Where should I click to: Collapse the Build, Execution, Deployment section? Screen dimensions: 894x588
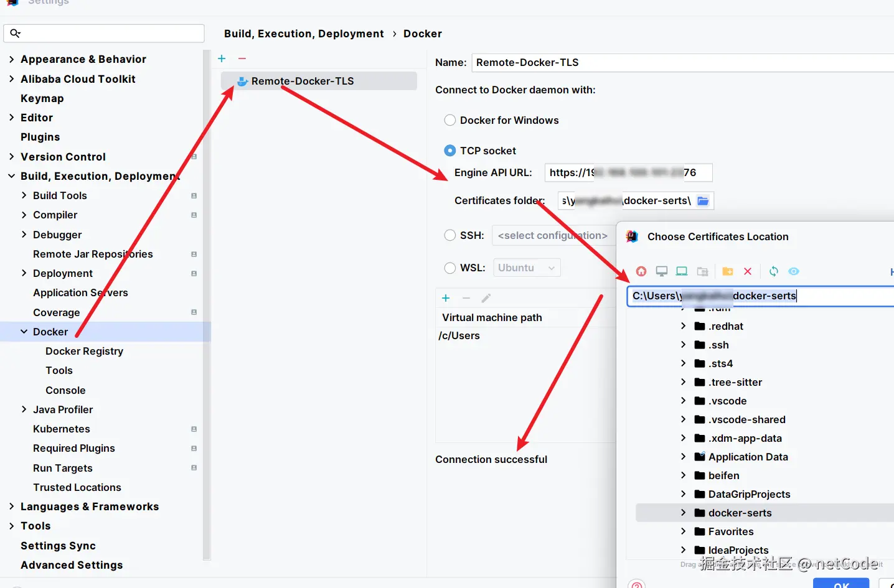pyautogui.click(x=12, y=176)
